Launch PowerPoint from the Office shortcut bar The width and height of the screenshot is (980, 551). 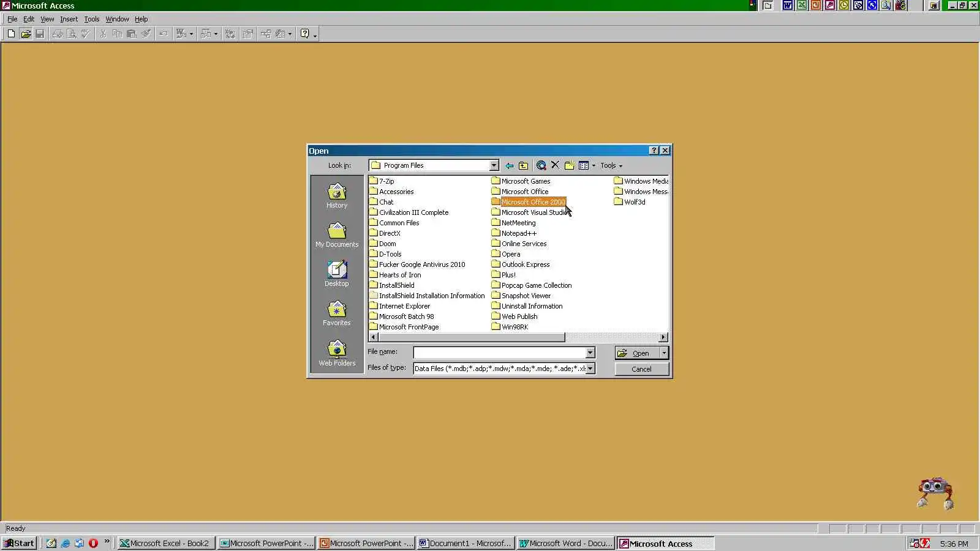pos(815,6)
